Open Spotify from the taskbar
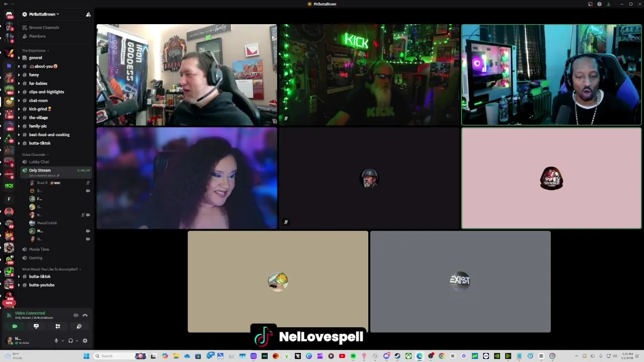 click(353, 356)
